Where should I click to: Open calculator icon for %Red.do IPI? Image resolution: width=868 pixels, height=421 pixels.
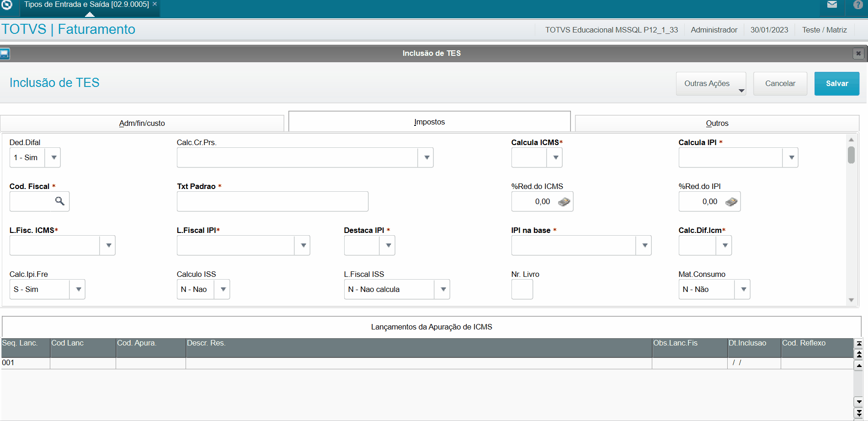click(731, 201)
